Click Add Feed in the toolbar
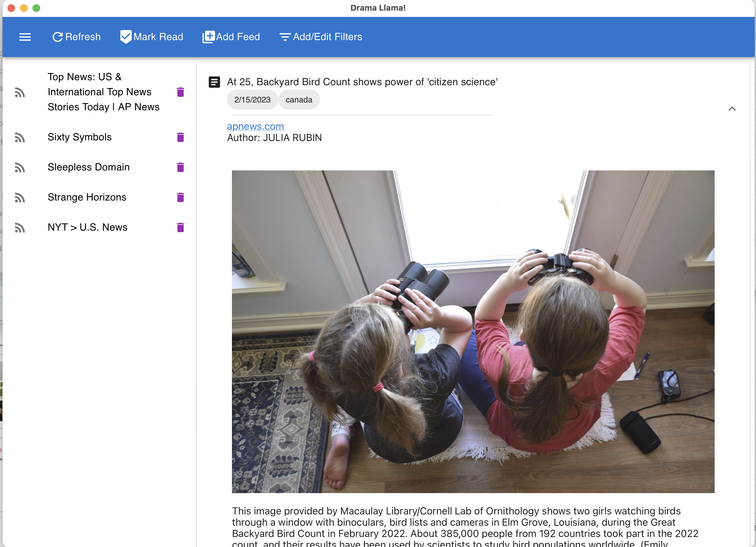Viewport: 756px width, 547px height. pos(238,37)
